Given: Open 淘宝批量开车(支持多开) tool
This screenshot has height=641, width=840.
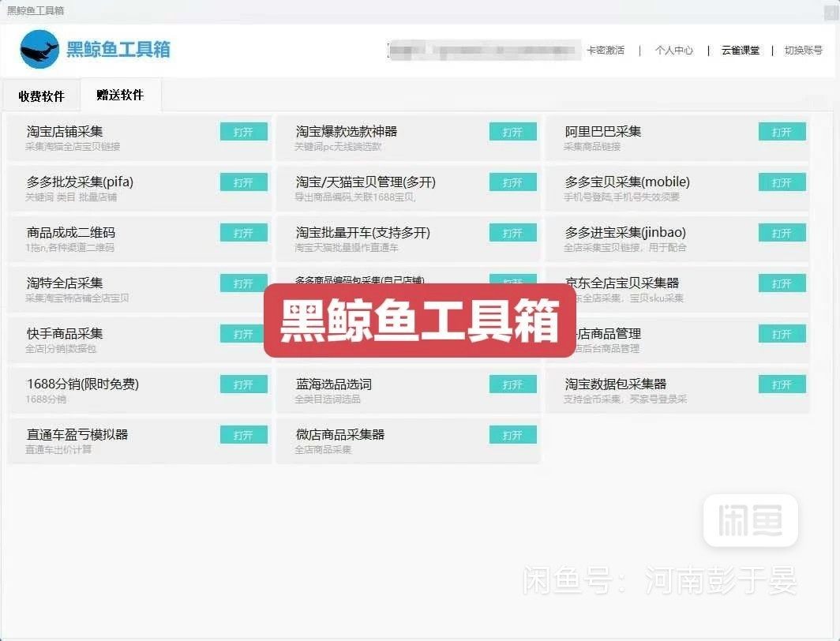Looking at the screenshot, I should (x=512, y=233).
